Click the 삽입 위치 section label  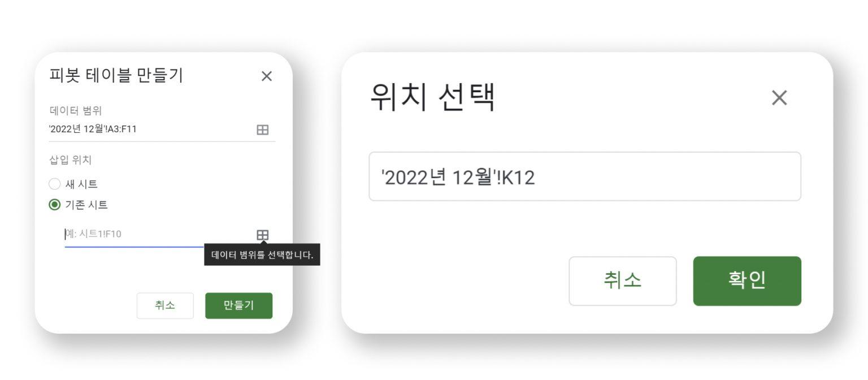(x=71, y=160)
